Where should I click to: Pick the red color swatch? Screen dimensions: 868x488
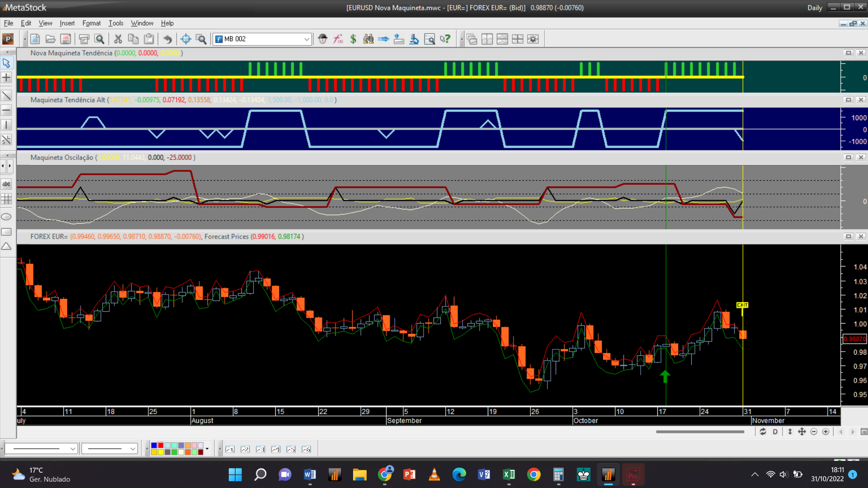pos(160,446)
